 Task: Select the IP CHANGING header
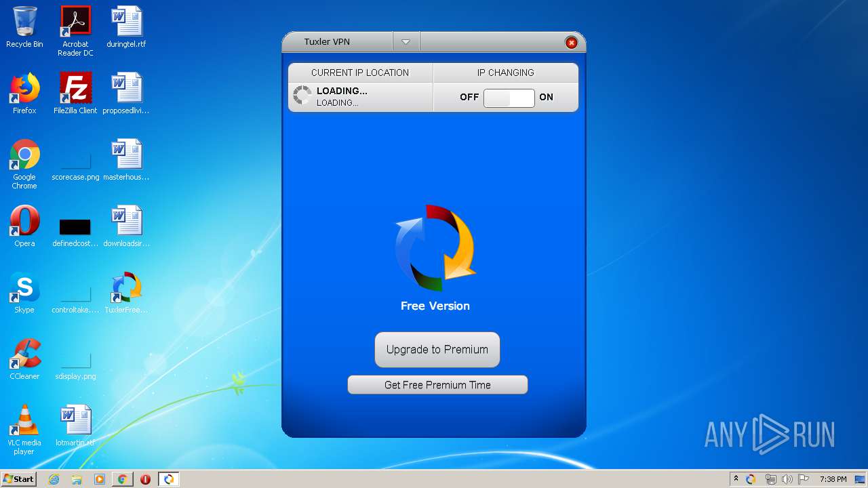tap(506, 73)
